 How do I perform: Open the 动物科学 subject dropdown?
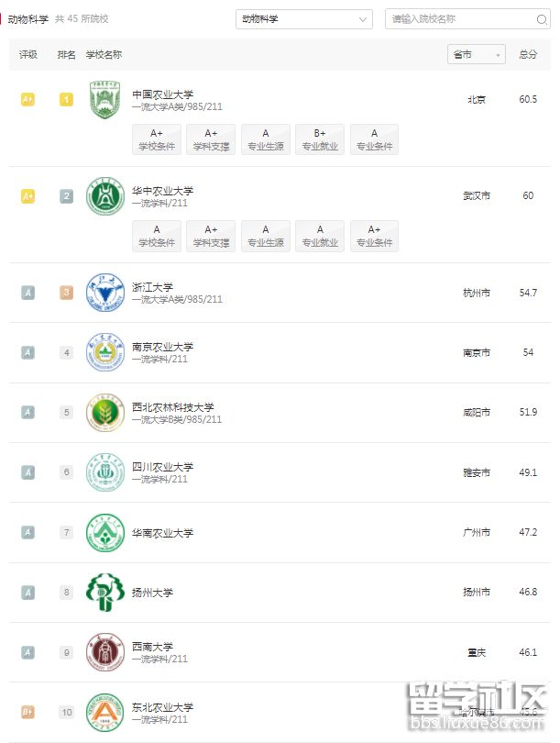click(x=304, y=19)
